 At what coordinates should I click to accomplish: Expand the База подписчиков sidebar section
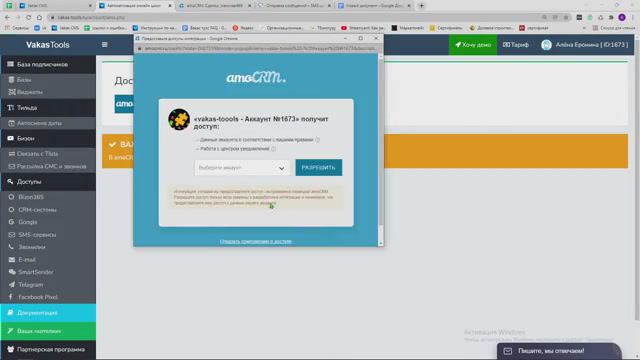coord(48,64)
